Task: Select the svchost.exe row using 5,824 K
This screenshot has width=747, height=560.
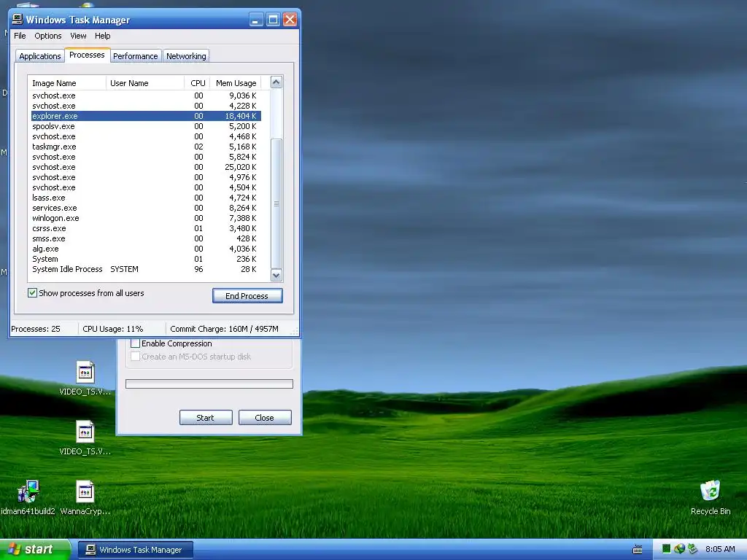Action: pos(146,157)
